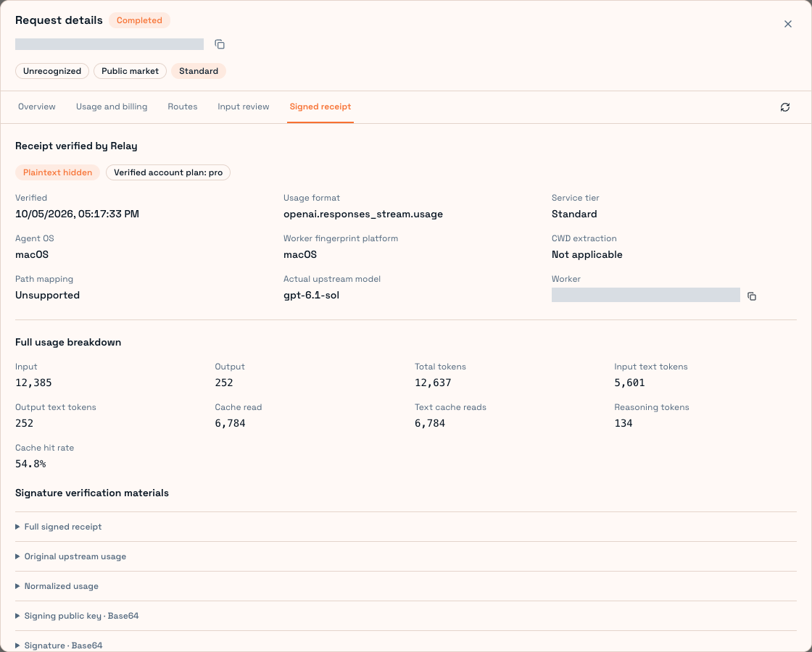Image resolution: width=812 pixels, height=652 pixels.
Task: Click the Standard tag chip
Action: 199,71
